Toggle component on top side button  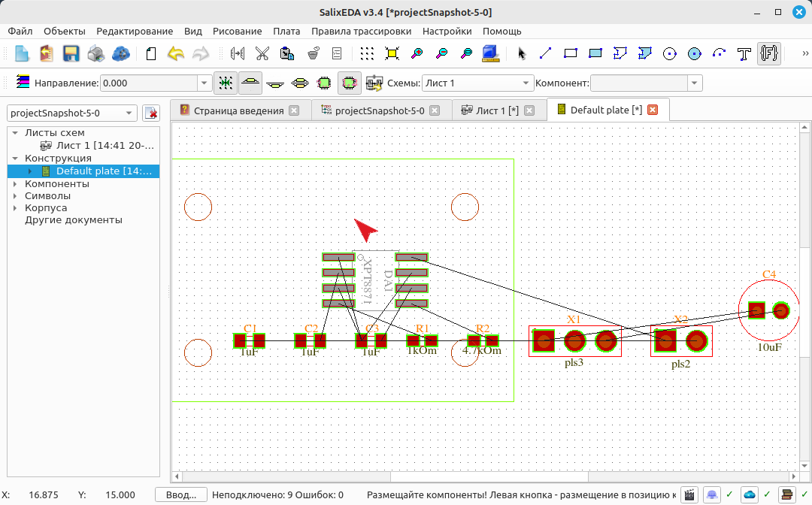click(x=250, y=83)
